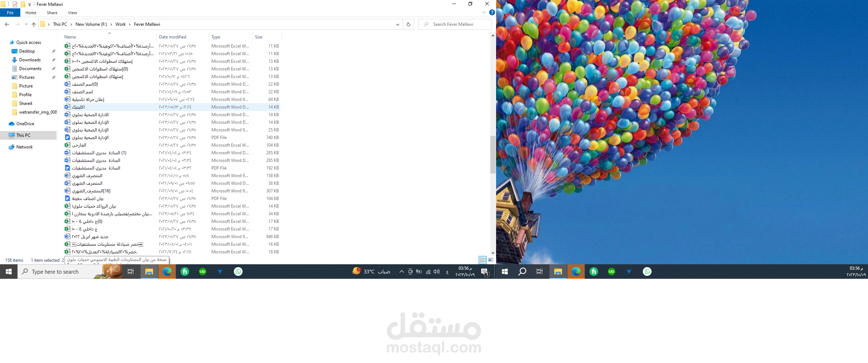Select the Word file named اكلينيك
The width and height of the screenshot is (868, 363).
pos(172,107)
